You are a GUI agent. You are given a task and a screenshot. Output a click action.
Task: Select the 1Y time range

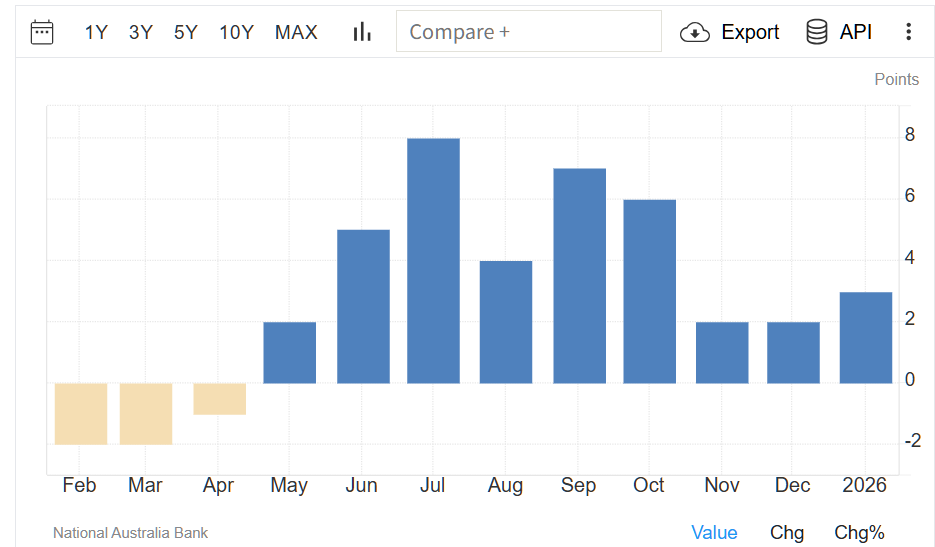click(x=96, y=32)
